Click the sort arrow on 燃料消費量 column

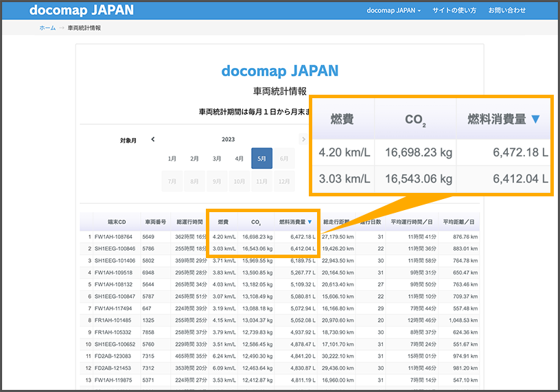tap(310, 222)
